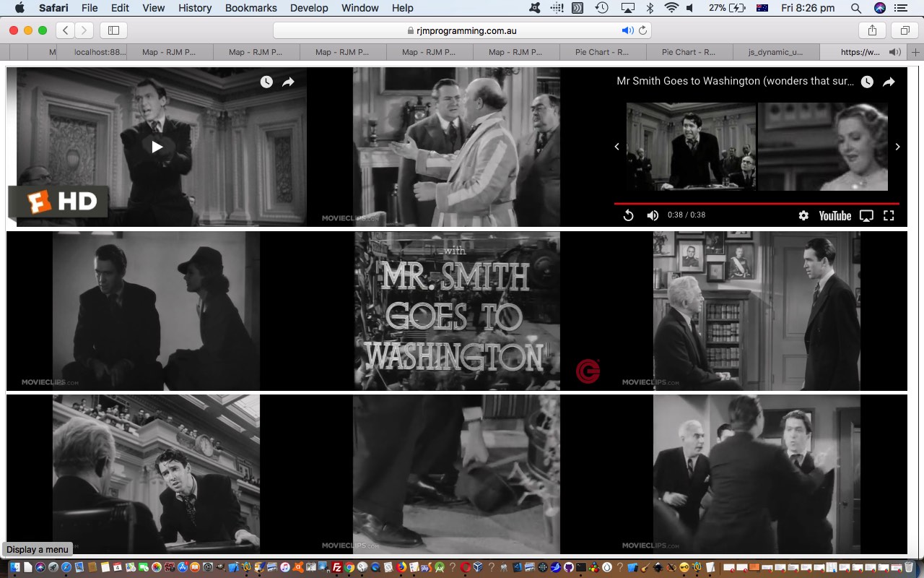The height and width of the screenshot is (578, 924).
Task: Open Terminal from the Dock
Action: (581, 567)
